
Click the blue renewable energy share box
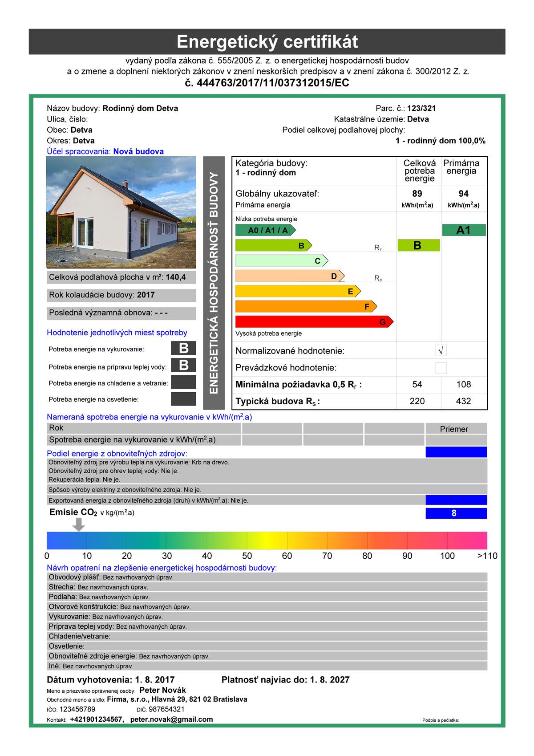click(456, 452)
